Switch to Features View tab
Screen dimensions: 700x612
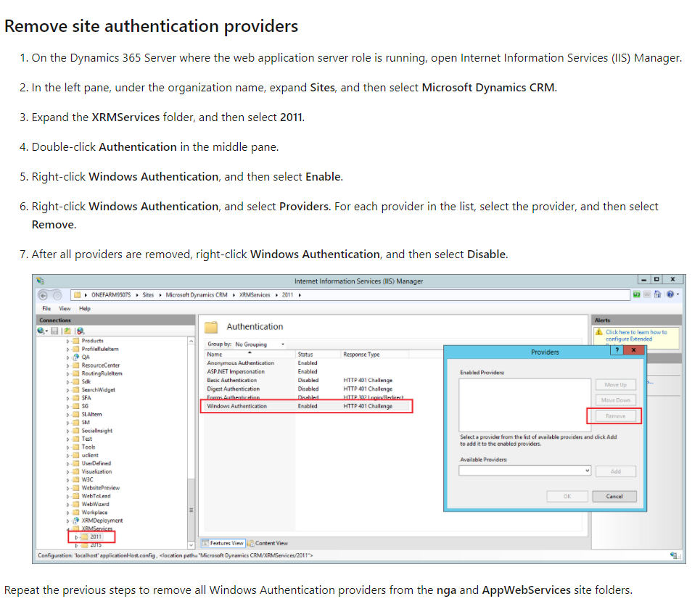pos(223,543)
